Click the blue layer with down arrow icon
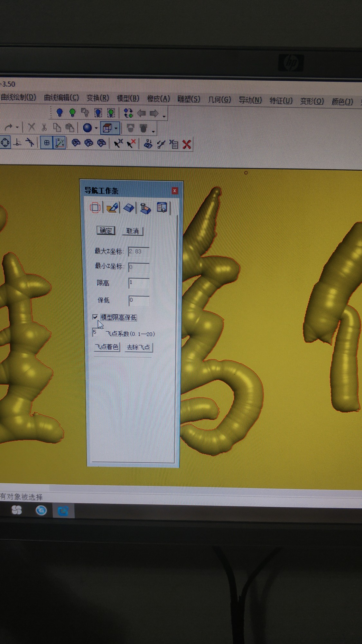The image size is (362, 644). 148,144
